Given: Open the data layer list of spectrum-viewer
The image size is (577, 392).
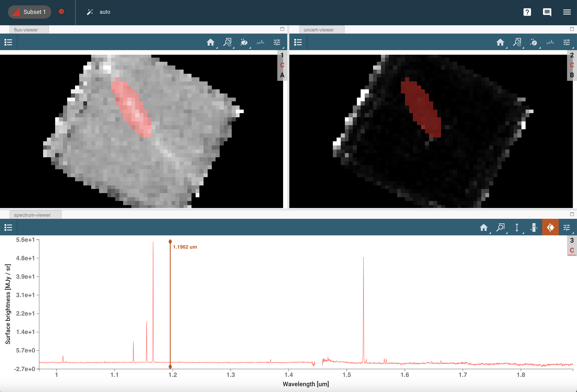Looking at the screenshot, I should (x=8, y=227).
